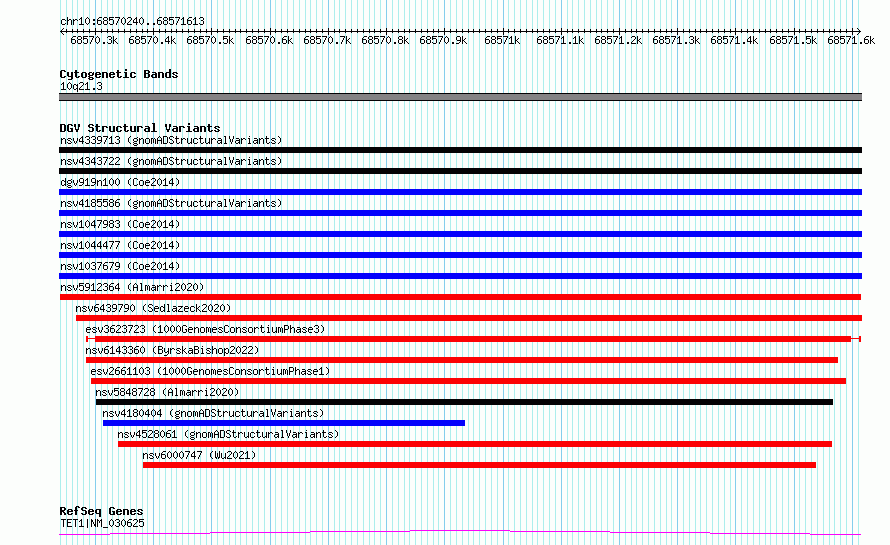Click the red bar under nsv5912364
This screenshot has width=890, height=545.
click(460, 297)
